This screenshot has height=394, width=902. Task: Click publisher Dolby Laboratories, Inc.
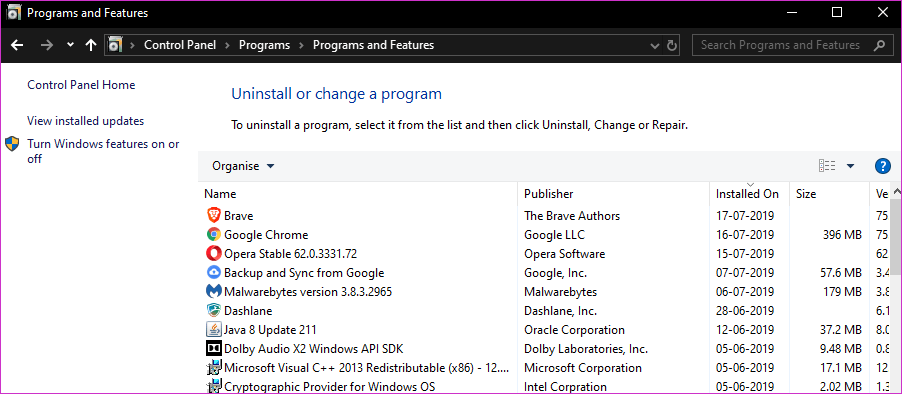[x=586, y=349]
